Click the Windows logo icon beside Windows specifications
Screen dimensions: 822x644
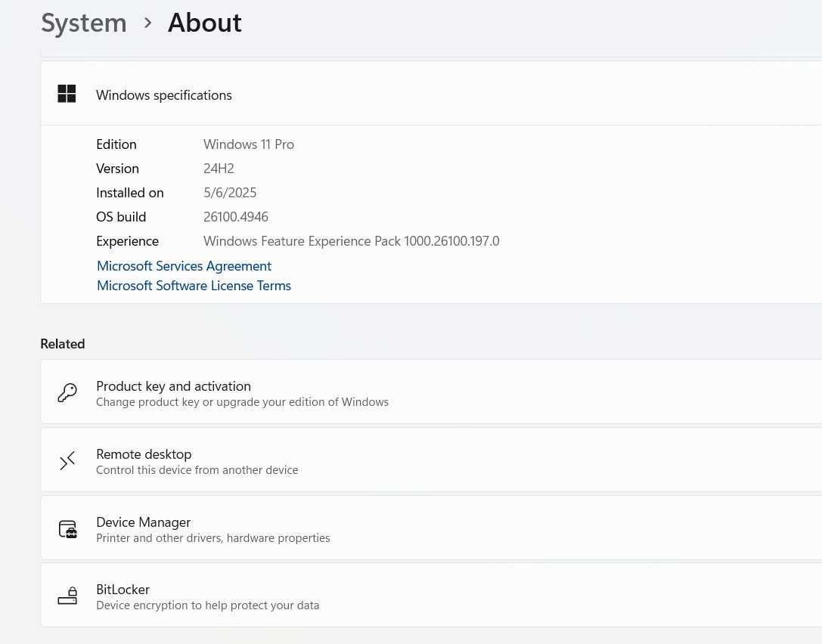[x=67, y=94]
